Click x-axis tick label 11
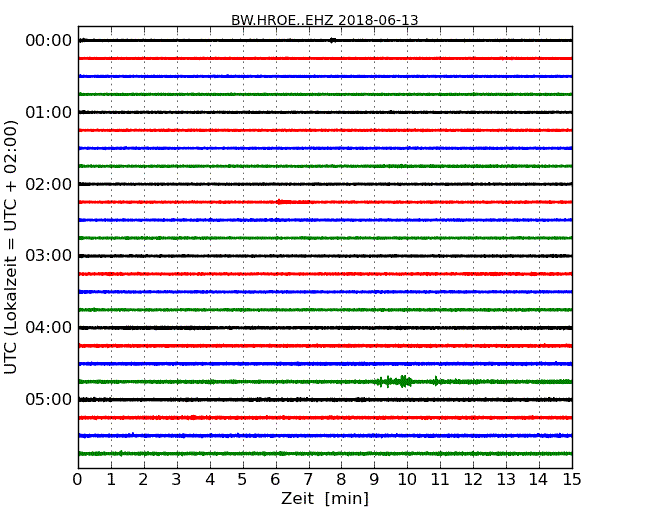Image resolution: width=650 pixels, height=520 pixels. [x=440, y=480]
